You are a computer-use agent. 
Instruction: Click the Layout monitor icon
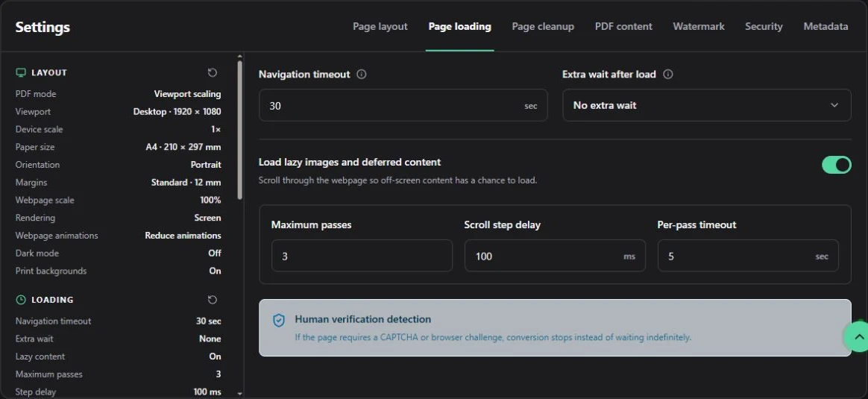(20, 72)
